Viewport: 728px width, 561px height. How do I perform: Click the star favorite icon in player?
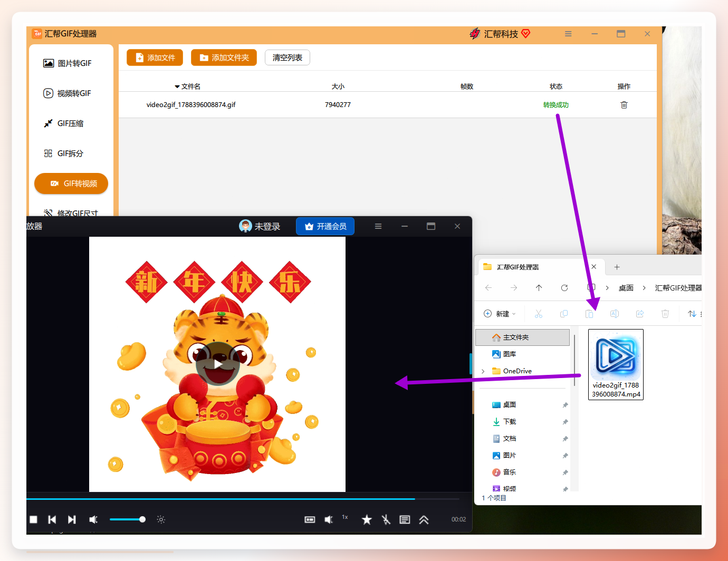[367, 519]
